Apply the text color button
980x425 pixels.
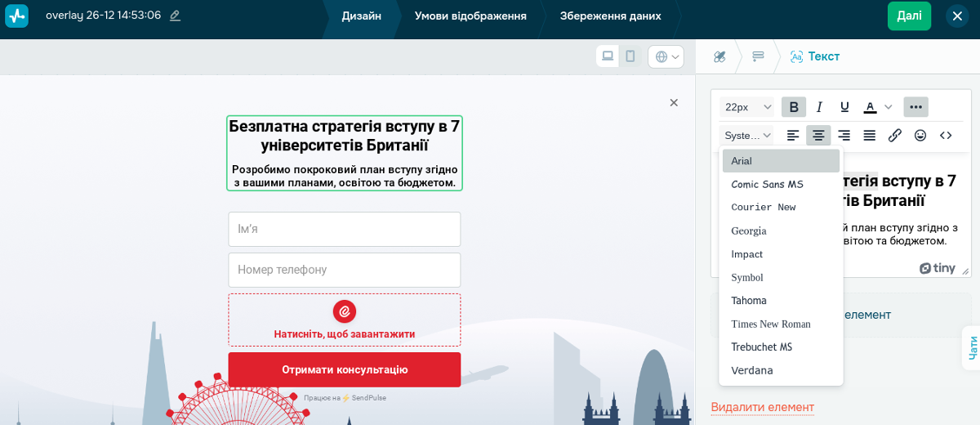click(x=870, y=107)
